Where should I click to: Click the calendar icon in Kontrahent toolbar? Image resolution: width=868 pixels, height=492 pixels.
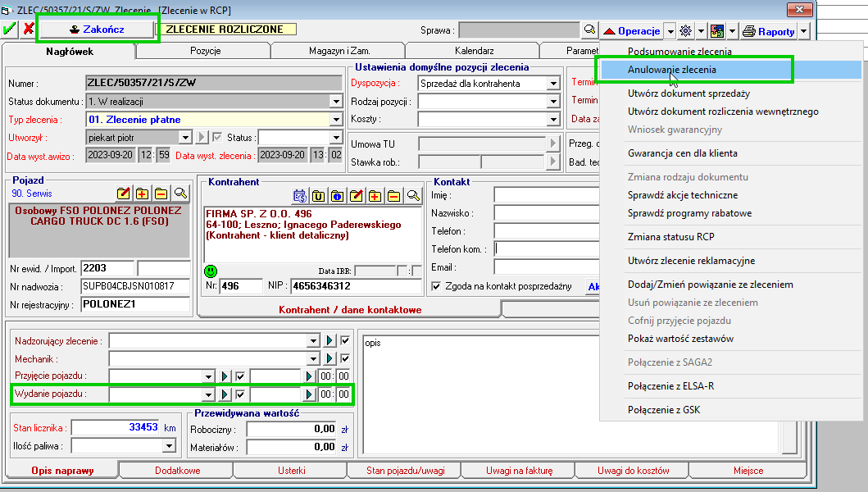point(299,196)
